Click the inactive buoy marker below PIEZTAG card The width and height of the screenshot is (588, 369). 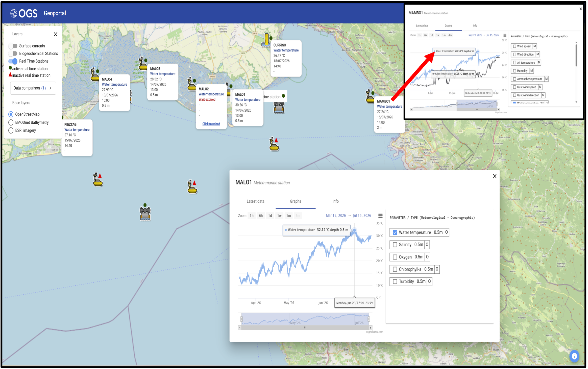98,179
